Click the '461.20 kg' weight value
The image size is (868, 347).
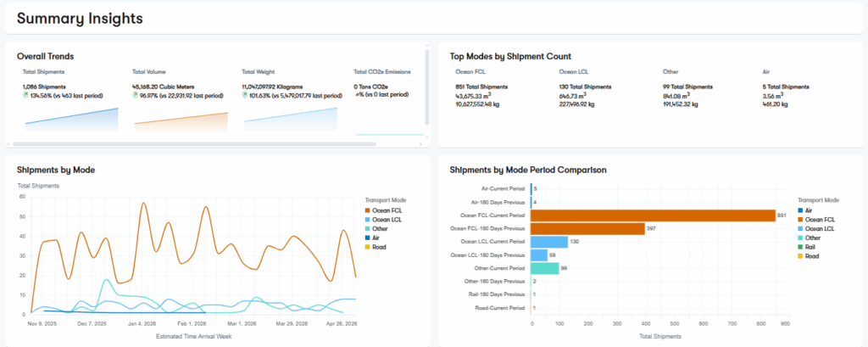tap(775, 104)
